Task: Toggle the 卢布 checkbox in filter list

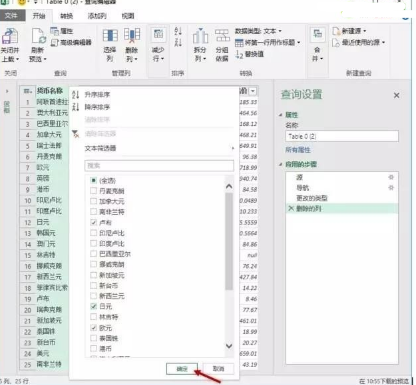Action: coord(94,222)
